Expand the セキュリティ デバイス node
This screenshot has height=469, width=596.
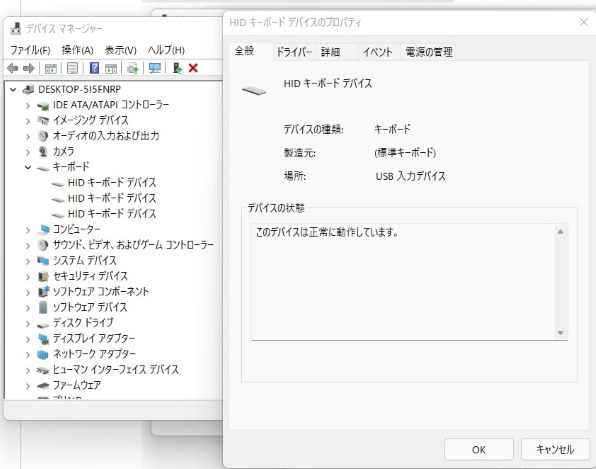coord(28,277)
